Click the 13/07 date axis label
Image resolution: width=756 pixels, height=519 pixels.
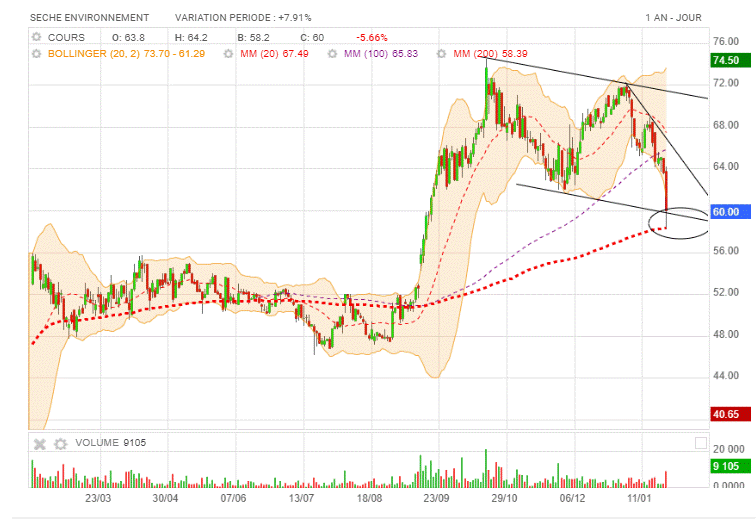point(301,498)
